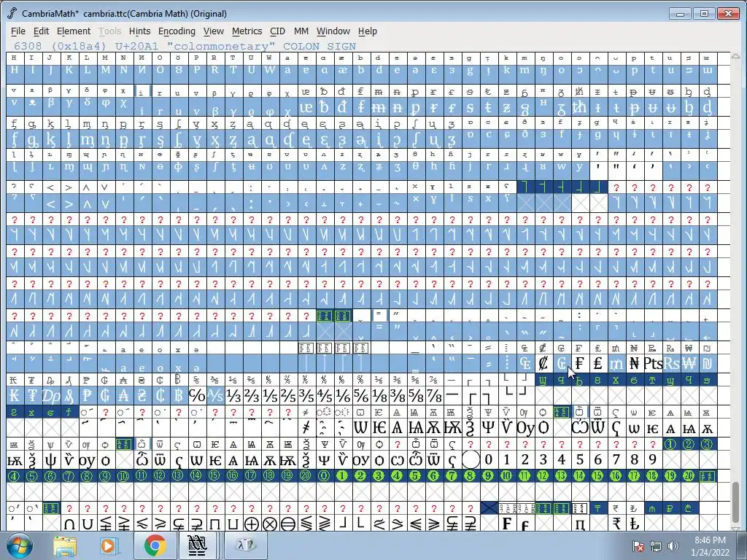Open the File menu
The height and width of the screenshot is (560, 747).
(18, 31)
